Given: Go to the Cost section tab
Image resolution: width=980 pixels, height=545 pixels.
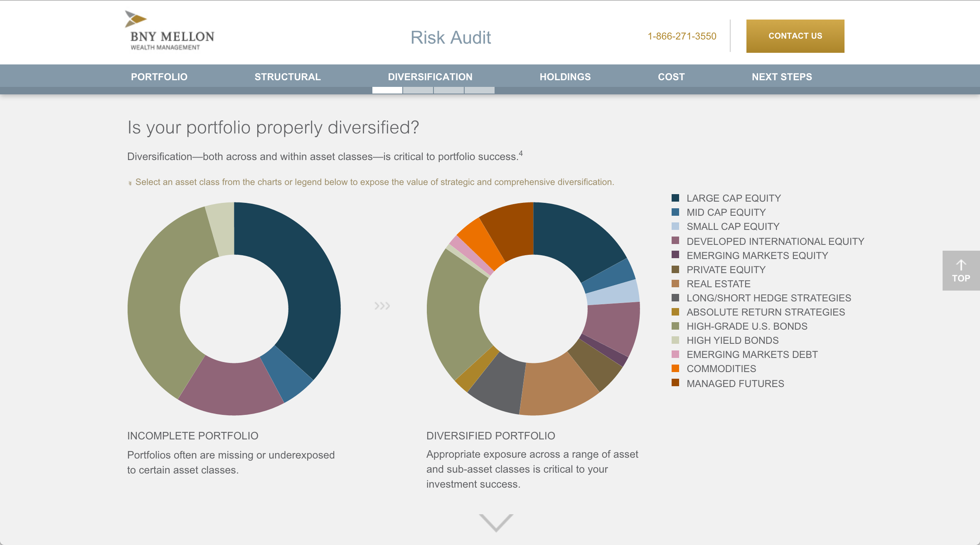Looking at the screenshot, I should coord(671,77).
